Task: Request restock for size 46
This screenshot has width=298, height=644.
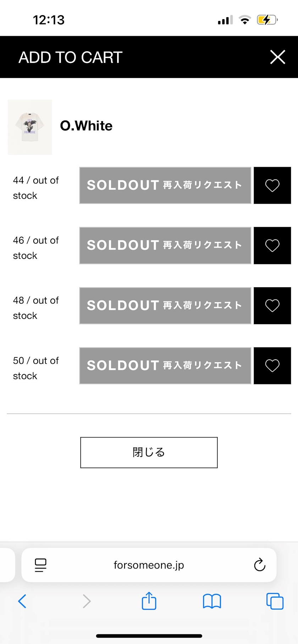Action: pyautogui.click(x=165, y=245)
